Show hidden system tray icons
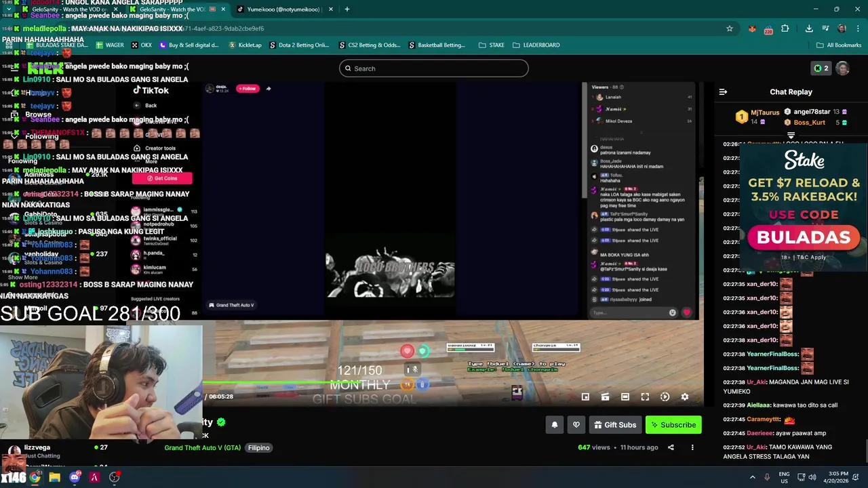Viewport: 868px width, 488px height. (752, 477)
